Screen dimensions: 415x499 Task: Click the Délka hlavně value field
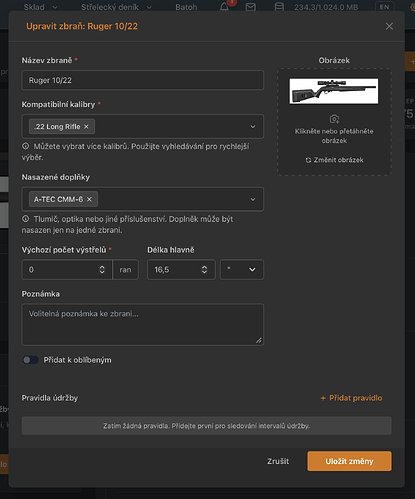[181, 270]
